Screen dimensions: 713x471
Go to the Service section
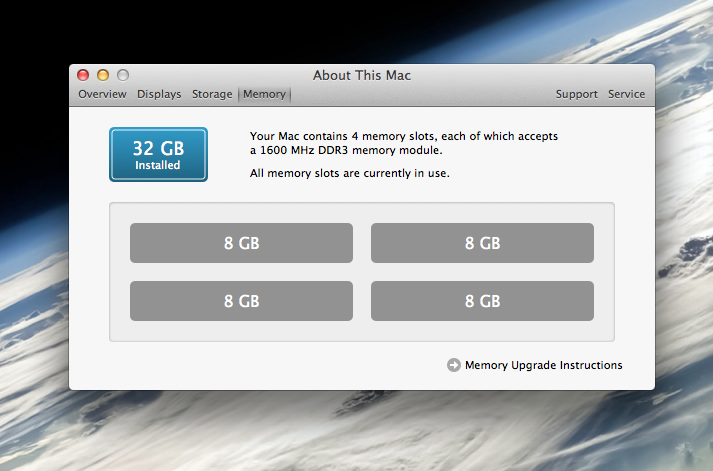(x=627, y=94)
